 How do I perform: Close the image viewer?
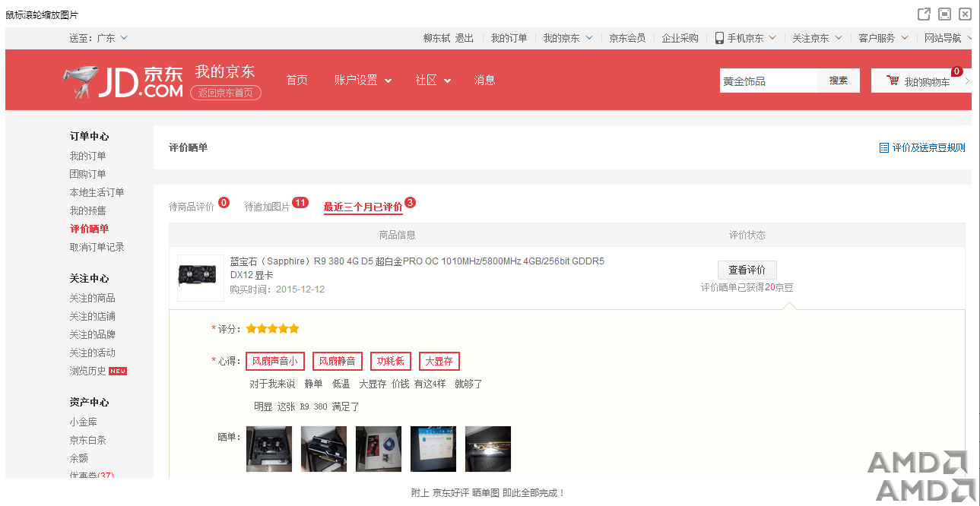(965, 14)
